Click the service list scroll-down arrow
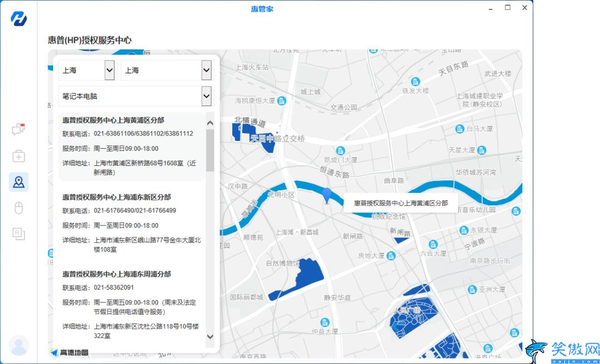Screen dimensions: 600x364 pos(209,336)
